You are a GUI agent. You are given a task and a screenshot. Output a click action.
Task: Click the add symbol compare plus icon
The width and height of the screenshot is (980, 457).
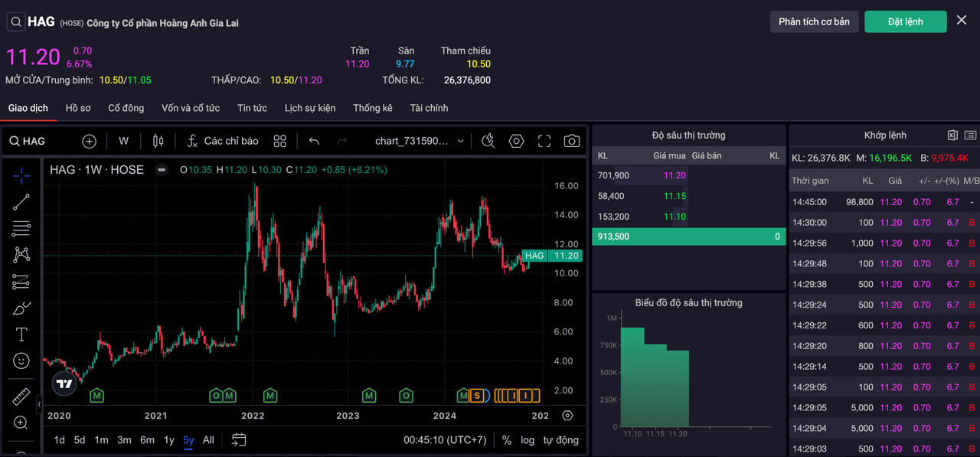(89, 141)
